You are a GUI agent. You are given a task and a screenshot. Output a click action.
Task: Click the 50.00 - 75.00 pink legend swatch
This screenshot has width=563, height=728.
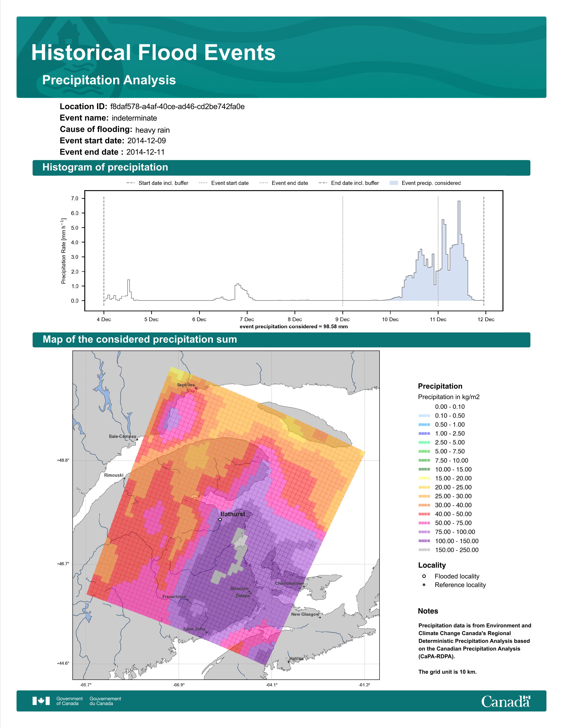point(424,523)
